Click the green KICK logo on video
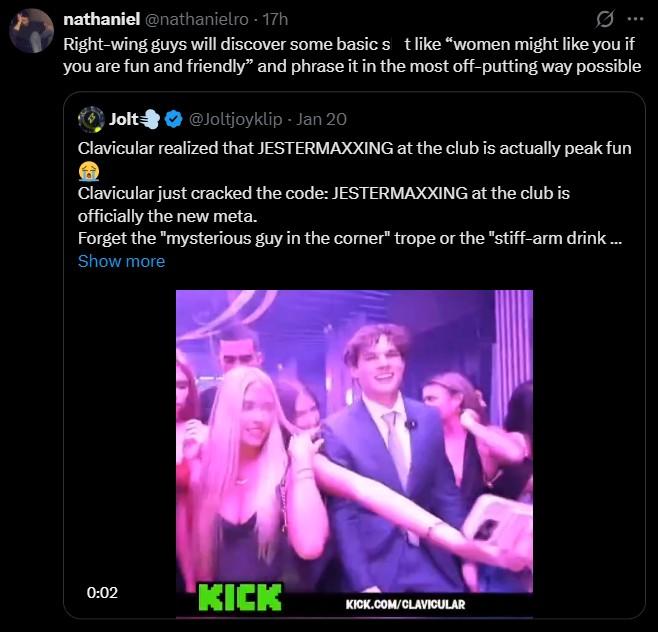 click(239, 597)
